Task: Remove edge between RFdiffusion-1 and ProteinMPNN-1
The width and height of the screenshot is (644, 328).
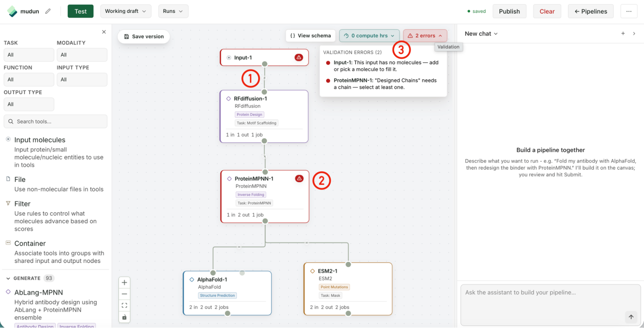Action: (x=264, y=157)
